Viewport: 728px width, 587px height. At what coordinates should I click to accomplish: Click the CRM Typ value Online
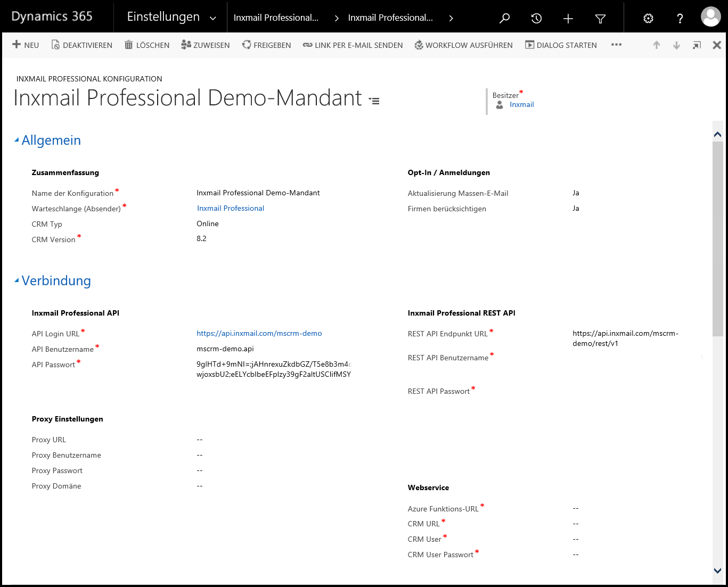(208, 224)
